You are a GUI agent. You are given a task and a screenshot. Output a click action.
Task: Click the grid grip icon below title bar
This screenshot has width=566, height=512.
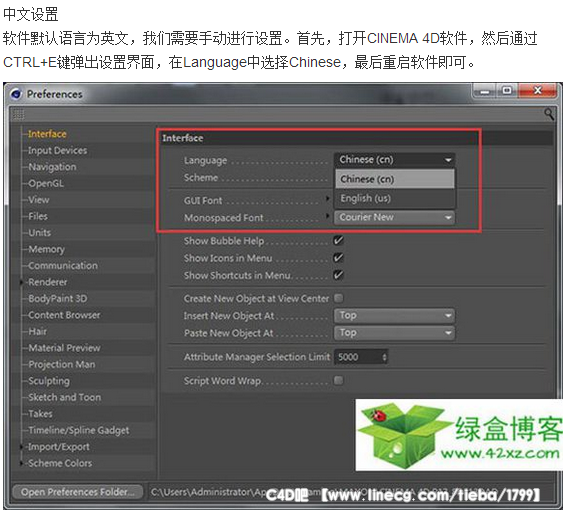pos(19,114)
